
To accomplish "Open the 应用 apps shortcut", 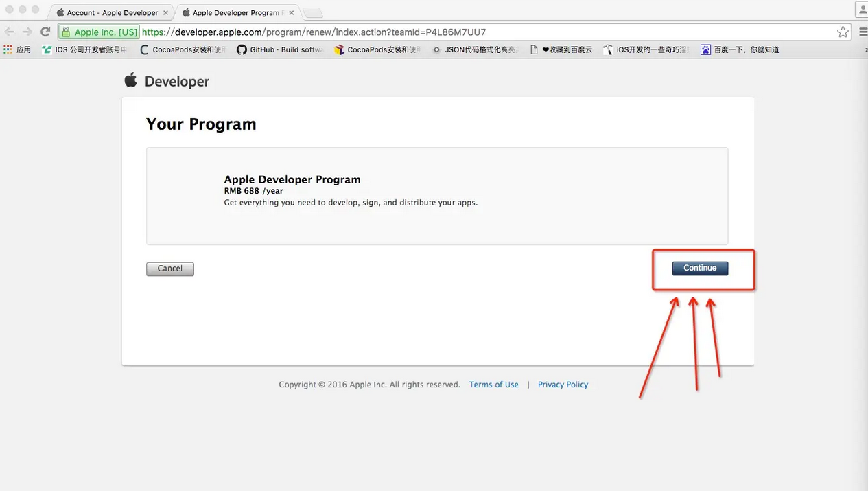I will (x=17, y=49).
